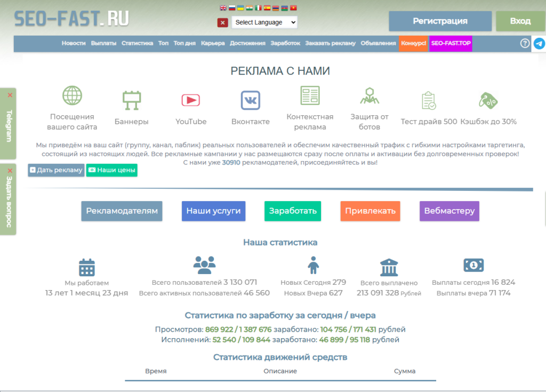Click the Описание column header
The image size is (546, 392).
coord(280,371)
